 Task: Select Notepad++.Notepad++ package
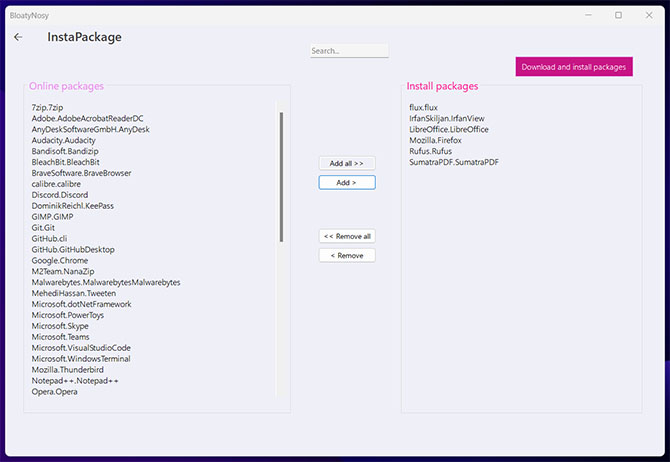75,381
